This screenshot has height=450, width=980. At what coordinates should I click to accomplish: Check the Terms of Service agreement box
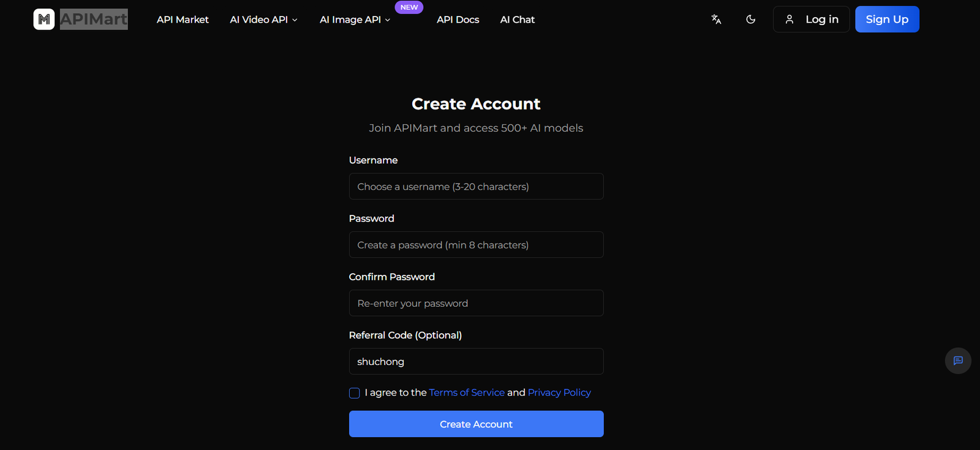[355, 393]
